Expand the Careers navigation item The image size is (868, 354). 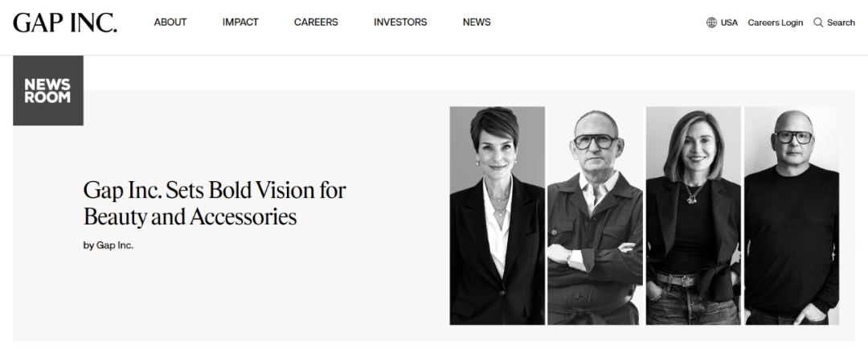[316, 23]
